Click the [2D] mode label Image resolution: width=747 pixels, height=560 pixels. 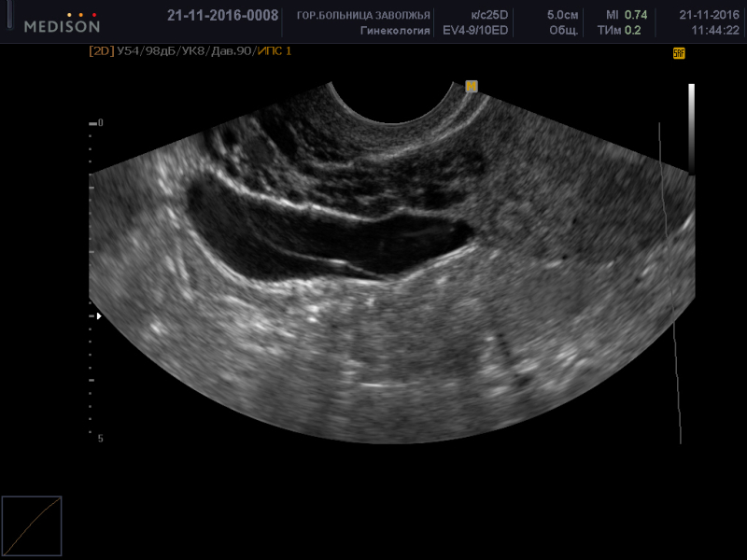[102, 51]
